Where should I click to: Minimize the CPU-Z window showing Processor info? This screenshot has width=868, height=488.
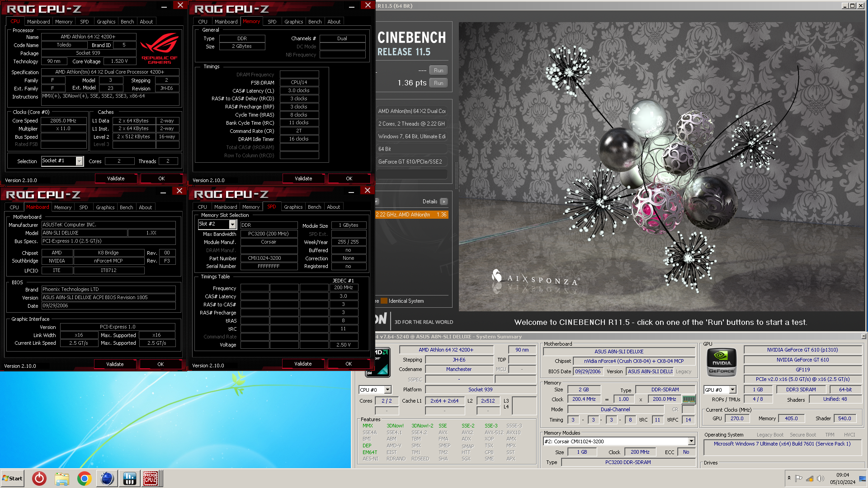(164, 6)
